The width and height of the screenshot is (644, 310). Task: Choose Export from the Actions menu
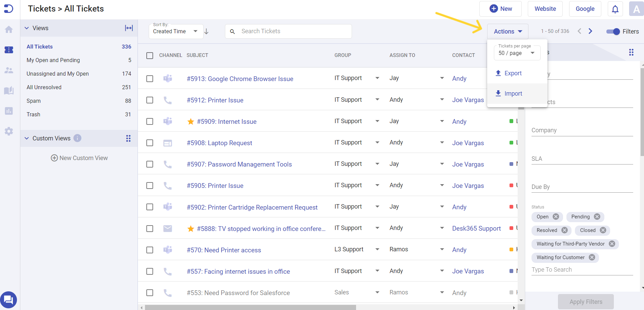(x=513, y=73)
